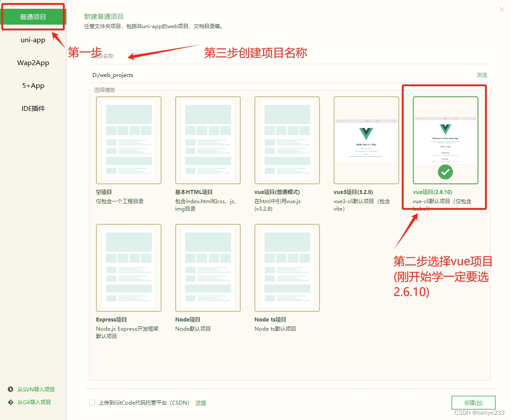
Task: Click the green vue项目(2.6.10) checkmark badge
Action: (x=445, y=172)
